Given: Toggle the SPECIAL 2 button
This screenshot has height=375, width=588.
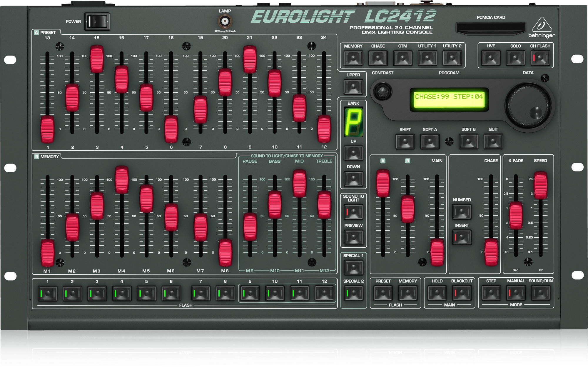Looking at the screenshot, I should (x=353, y=293).
